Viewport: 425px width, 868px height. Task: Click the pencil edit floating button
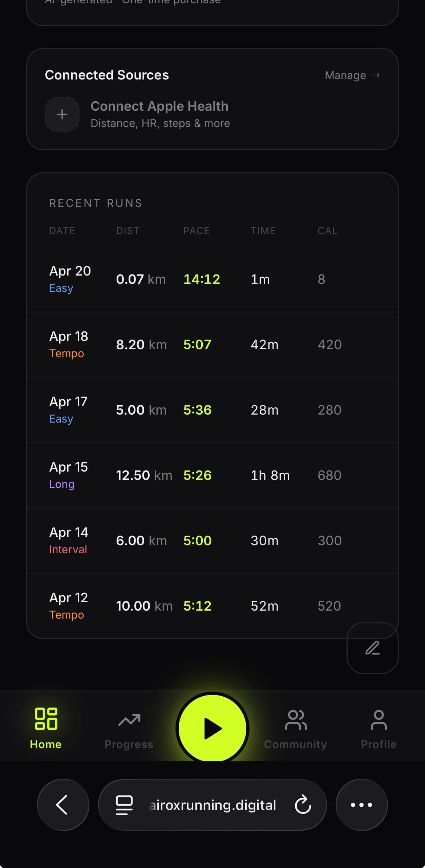pyautogui.click(x=372, y=648)
